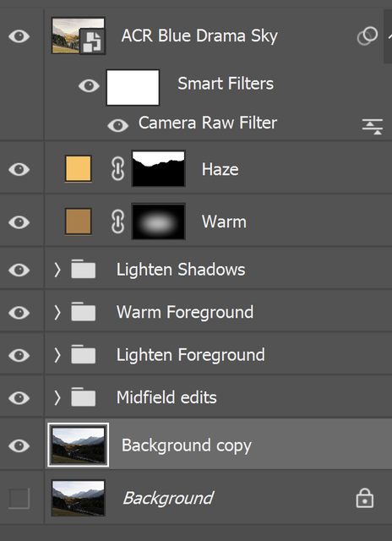392x541 pixels.
Task: Expand the Midfield edits group
Action: [57, 398]
